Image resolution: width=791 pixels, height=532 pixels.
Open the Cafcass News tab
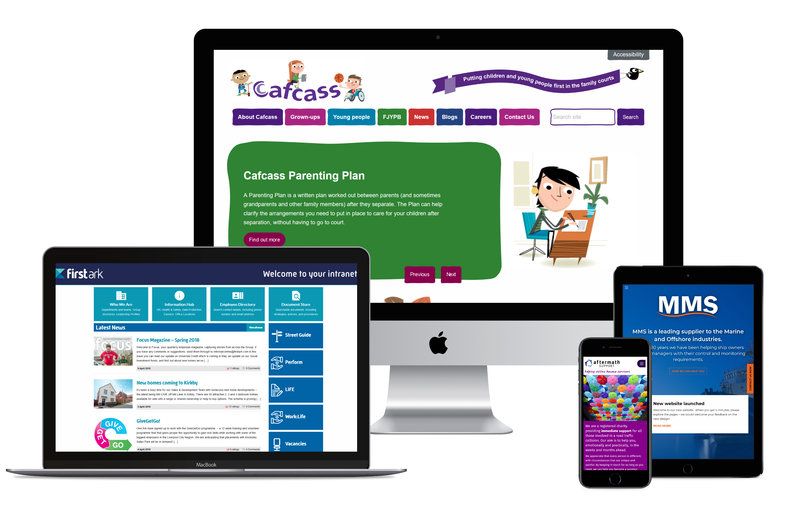[422, 117]
